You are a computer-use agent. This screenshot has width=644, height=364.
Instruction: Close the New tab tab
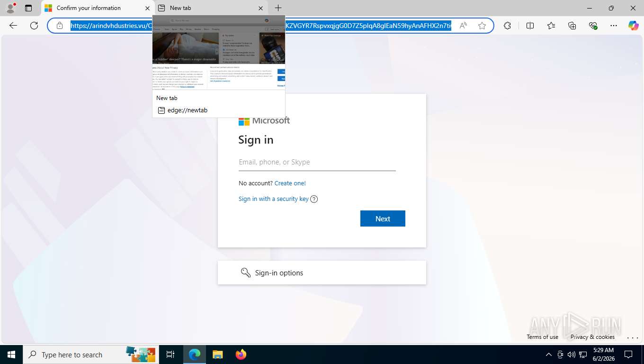pyautogui.click(x=260, y=8)
